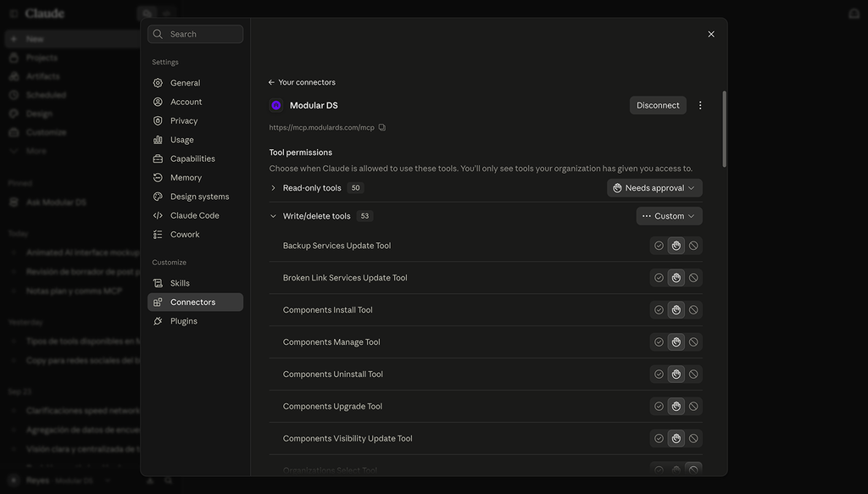Open the Custom permission dropdown
Screen dimensions: 868x494
pyautogui.click(x=669, y=216)
